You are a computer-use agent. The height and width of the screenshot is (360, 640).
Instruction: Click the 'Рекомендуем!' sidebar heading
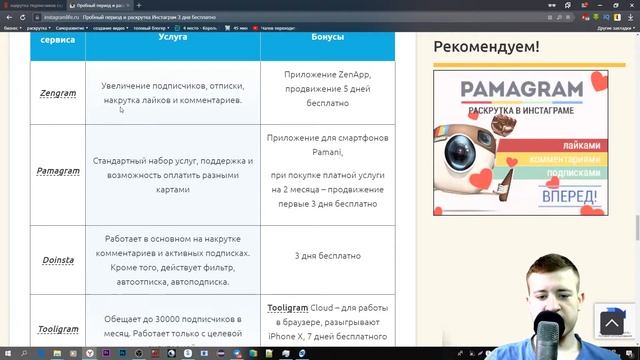[x=487, y=46]
